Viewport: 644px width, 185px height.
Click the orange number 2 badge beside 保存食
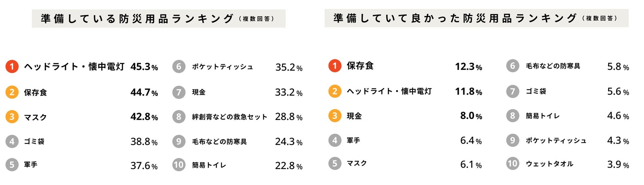pos(12,92)
